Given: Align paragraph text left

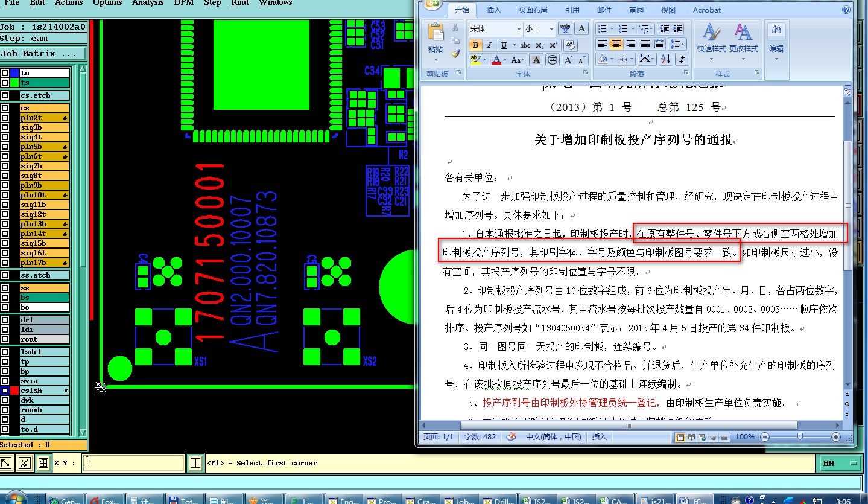Looking at the screenshot, I should [x=602, y=44].
